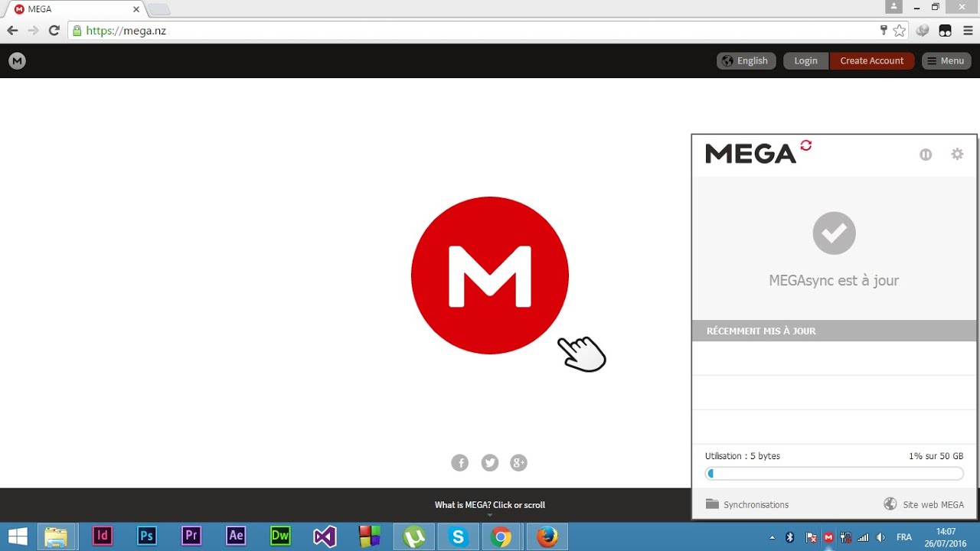The image size is (980, 551).
Task: Reload the mega.nz page
Action: tap(54, 31)
